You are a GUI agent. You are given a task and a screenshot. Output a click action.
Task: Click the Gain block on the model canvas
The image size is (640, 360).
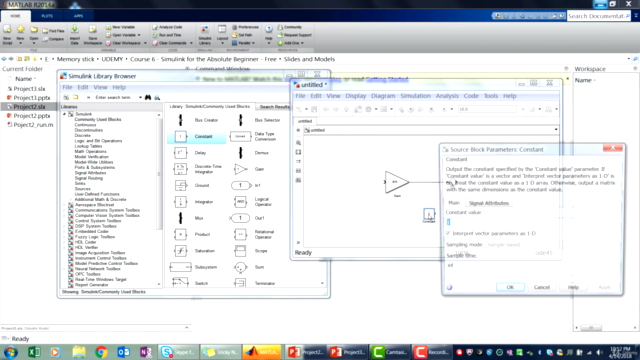tap(396, 182)
